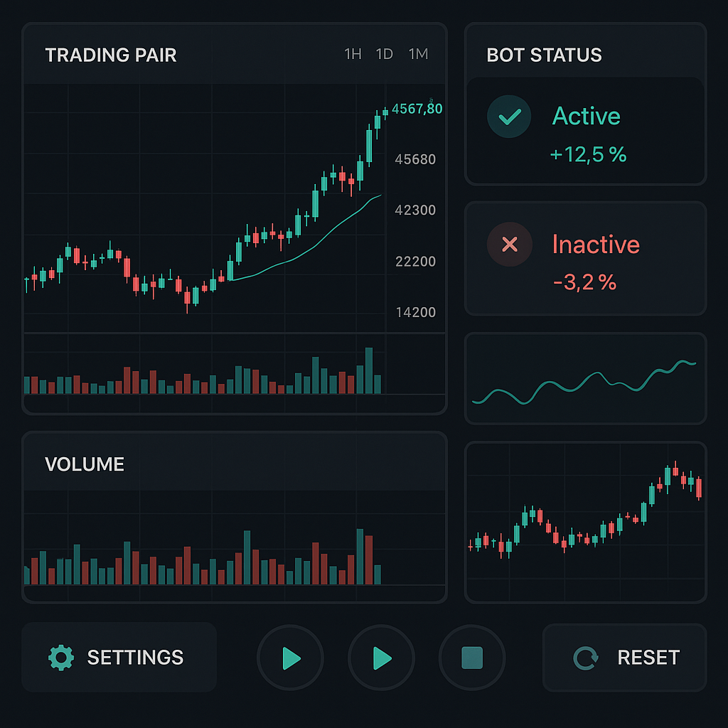Click the red X icon beside Inactive
This screenshot has width=728, height=728.
pos(509,245)
